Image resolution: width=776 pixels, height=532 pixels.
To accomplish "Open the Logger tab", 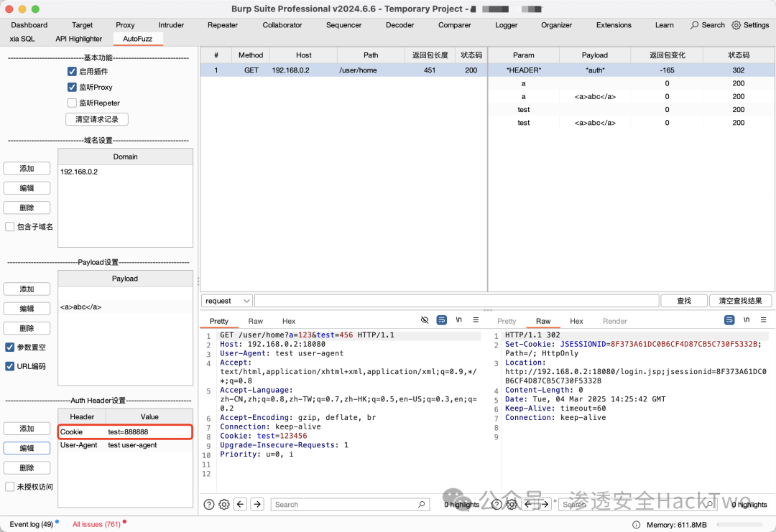I will tap(507, 24).
